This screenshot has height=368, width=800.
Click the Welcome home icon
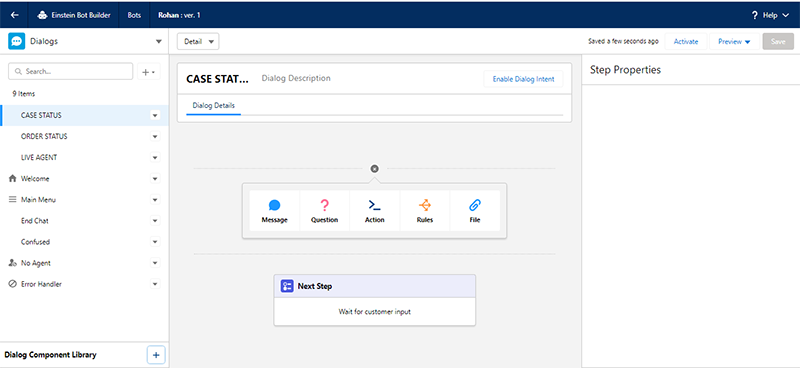point(13,179)
